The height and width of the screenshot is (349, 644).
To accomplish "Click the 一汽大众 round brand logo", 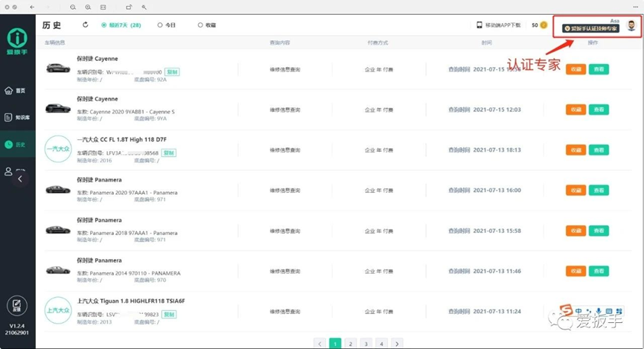I will tap(58, 149).
